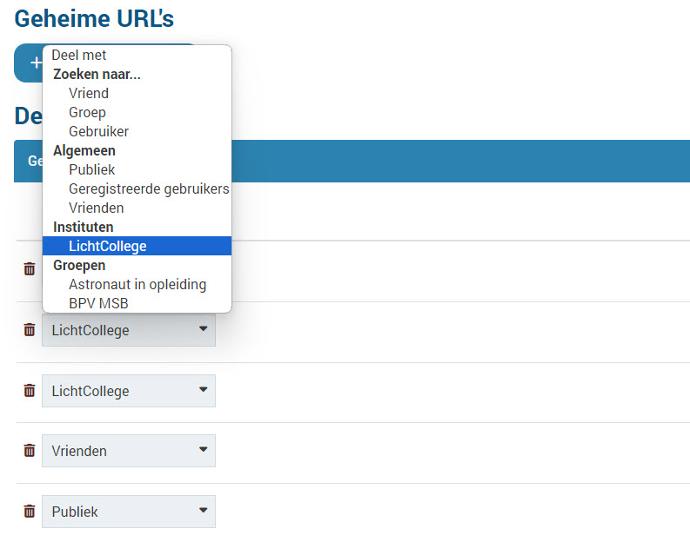Open the upper closed LichtCollege dropdown
The image size is (690, 542).
tap(128, 330)
